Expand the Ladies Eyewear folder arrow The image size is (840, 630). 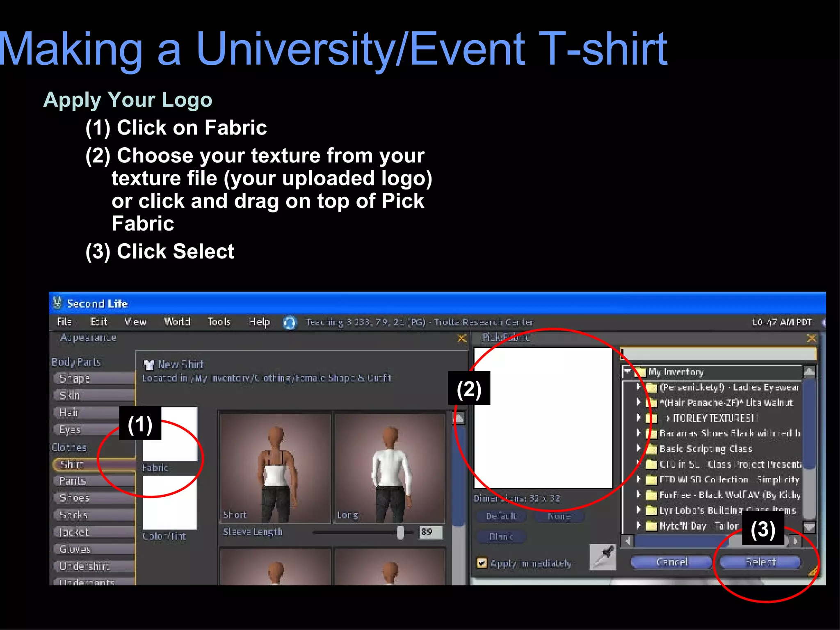click(x=639, y=387)
